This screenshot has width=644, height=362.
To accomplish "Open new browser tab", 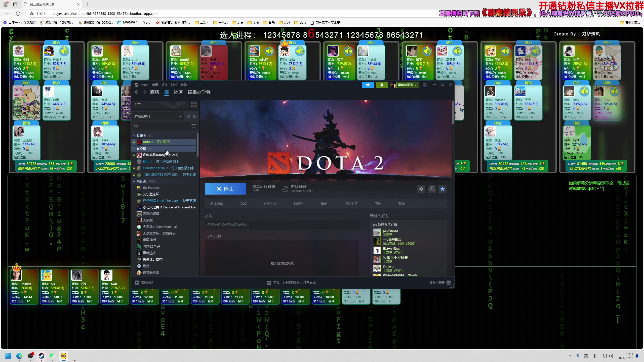I will (x=88, y=4).
